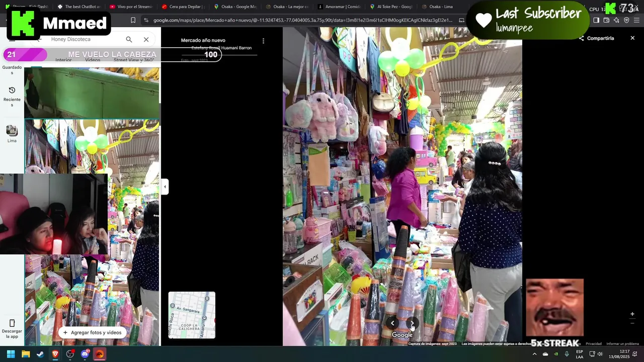Click the Mercado año nuevo title
Screen dimensions: 644x362
coord(203,40)
